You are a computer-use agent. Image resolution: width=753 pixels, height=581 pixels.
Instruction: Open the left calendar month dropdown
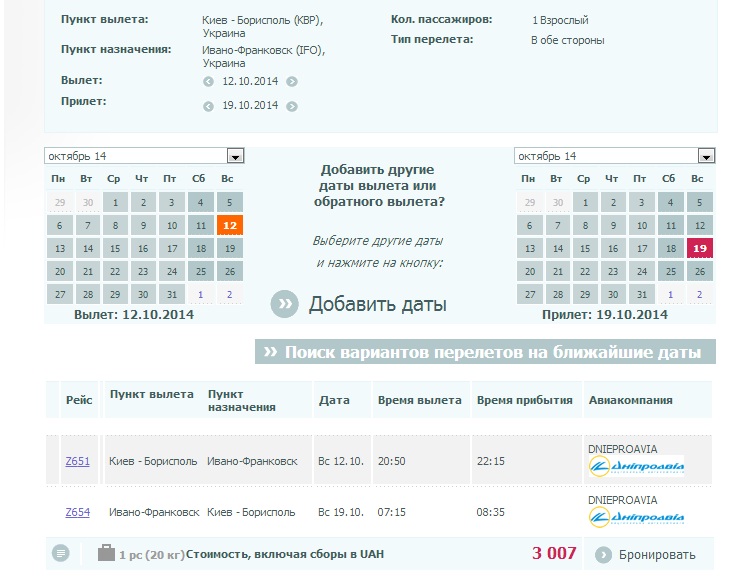pos(235,156)
